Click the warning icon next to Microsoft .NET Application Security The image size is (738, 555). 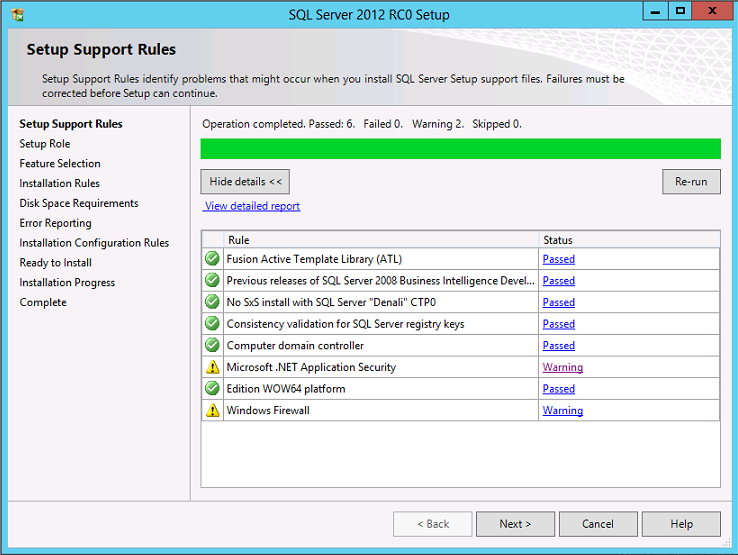[x=212, y=367]
